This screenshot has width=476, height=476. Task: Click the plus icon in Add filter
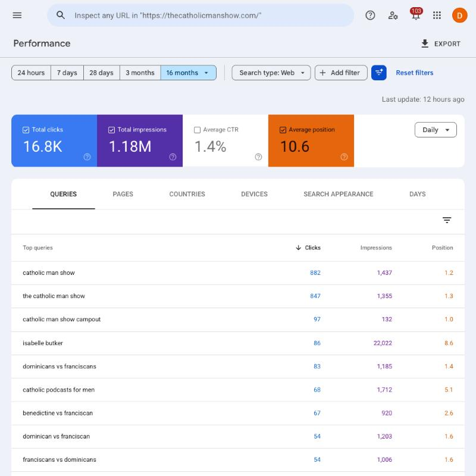(x=322, y=73)
